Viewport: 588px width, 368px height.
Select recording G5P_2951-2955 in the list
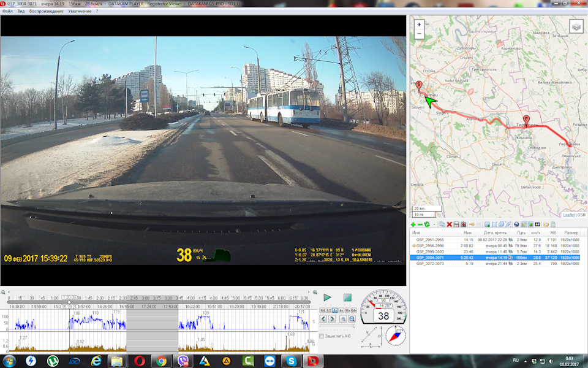coord(495,240)
